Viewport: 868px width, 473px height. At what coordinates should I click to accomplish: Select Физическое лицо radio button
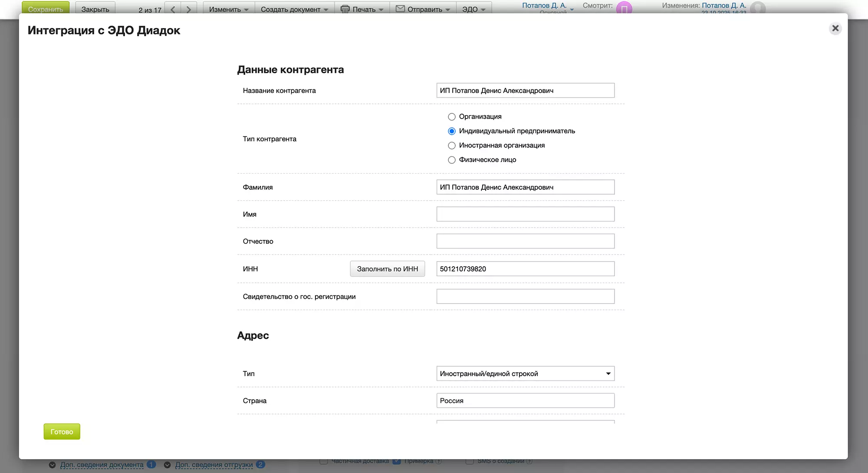(452, 160)
